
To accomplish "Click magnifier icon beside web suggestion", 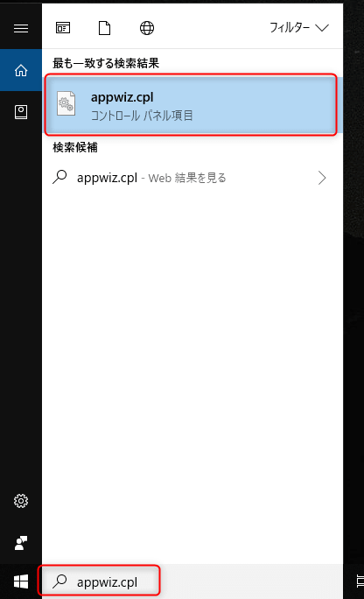I will pyautogui.click(x=59, y=177).
